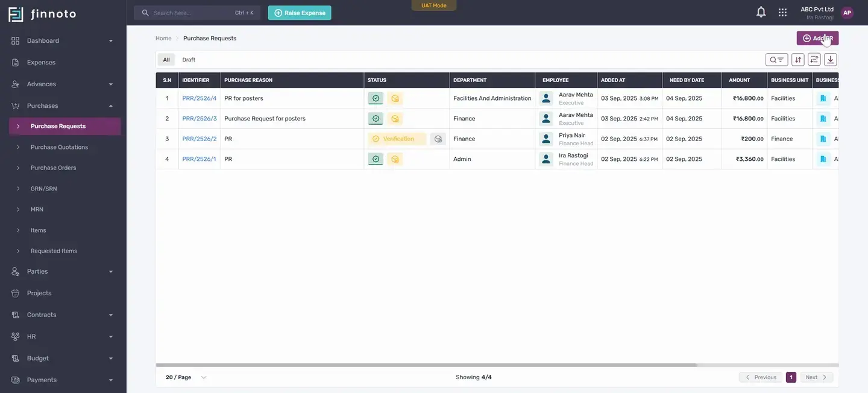This screenshot has width=868, height=393.
Task: Click the download export icon
Action: tap(831, 60)
